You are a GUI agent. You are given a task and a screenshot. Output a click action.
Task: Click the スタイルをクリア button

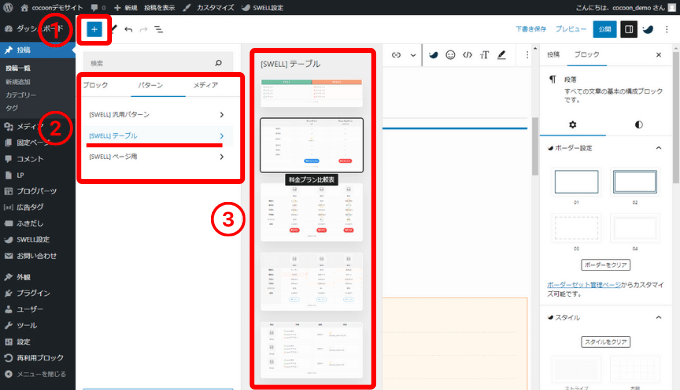point(605,342)
